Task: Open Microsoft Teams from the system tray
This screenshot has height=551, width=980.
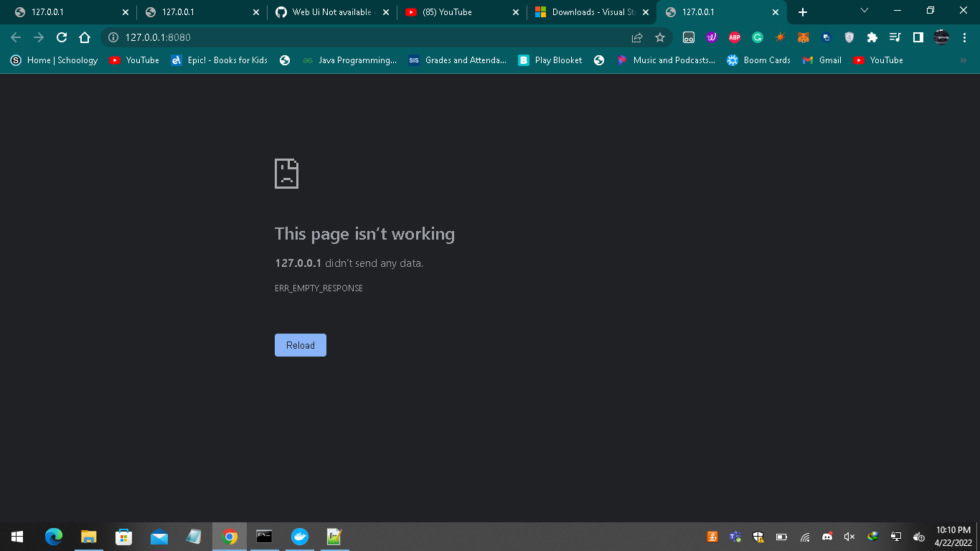Action: click(734, 536)
